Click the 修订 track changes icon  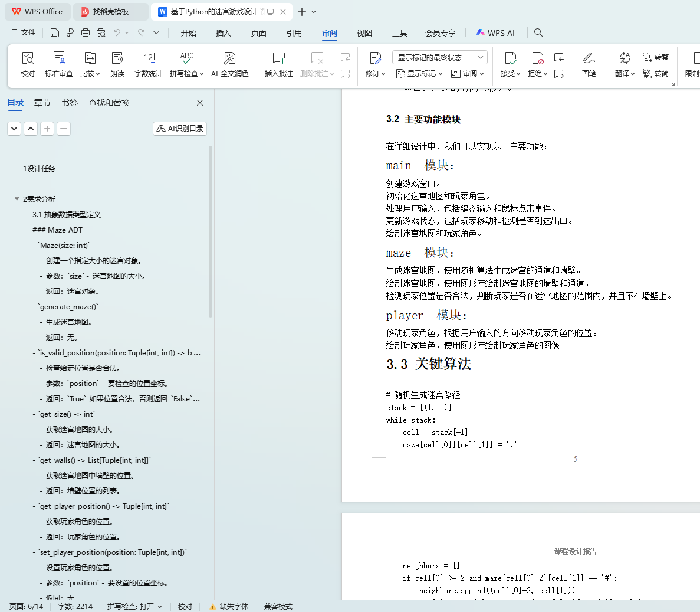point(376,58)
